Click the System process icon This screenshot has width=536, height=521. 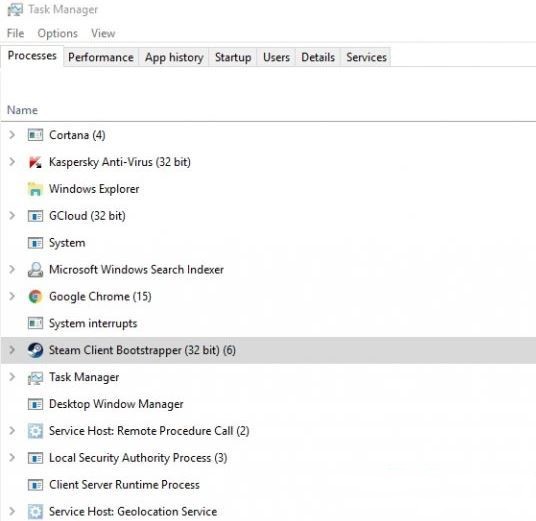point(35,243)
